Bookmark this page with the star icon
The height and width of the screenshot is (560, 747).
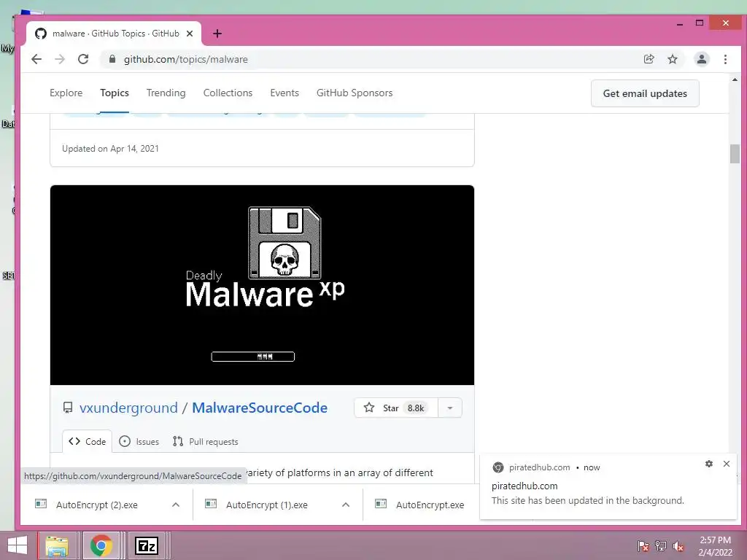(x=672, y=59)
